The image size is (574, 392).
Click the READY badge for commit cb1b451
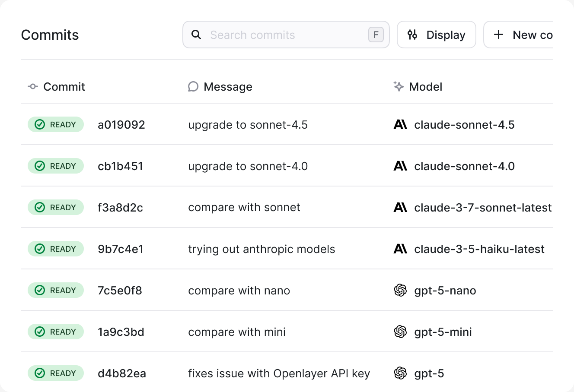[56, 166]
